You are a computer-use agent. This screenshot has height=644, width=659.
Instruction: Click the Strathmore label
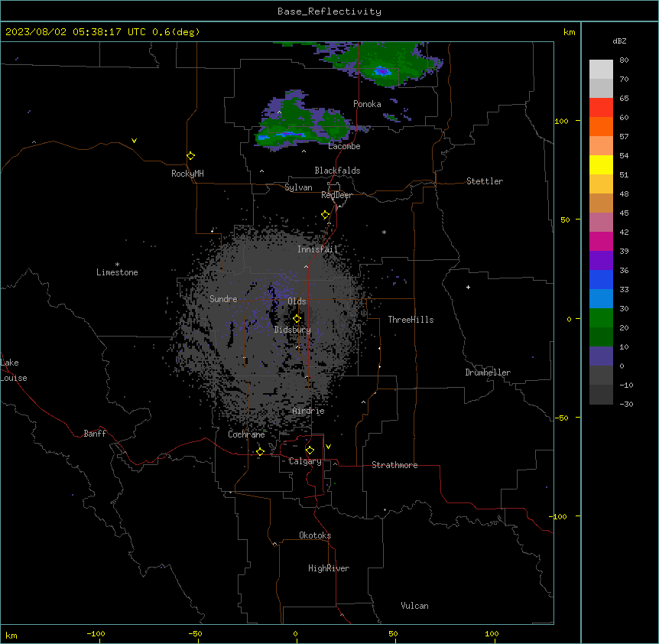394,465
